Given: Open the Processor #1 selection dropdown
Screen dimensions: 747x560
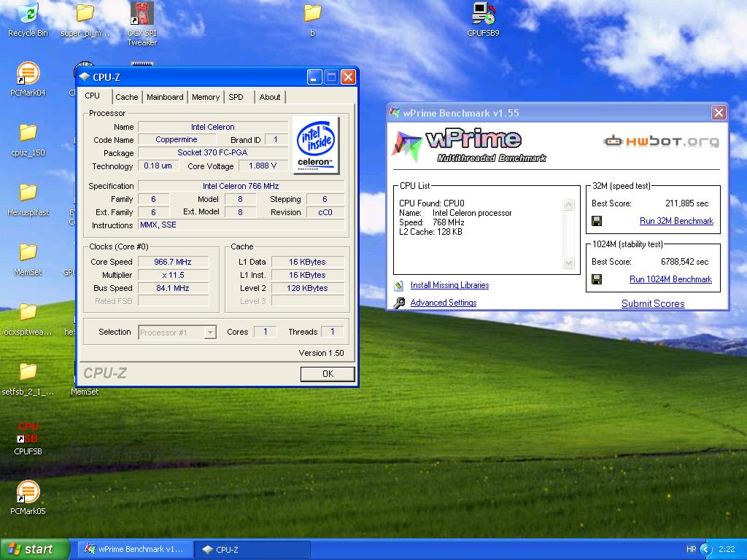Looking at the screenshot, I should 177,332.
